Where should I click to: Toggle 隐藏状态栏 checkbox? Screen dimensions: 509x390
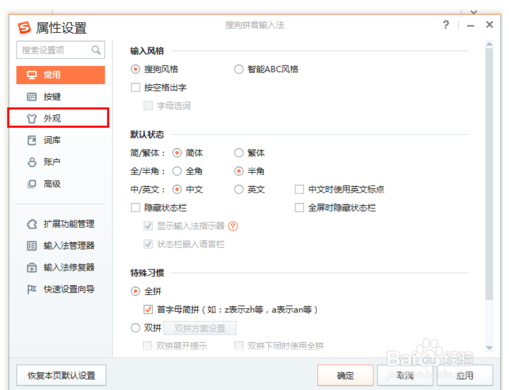point(135,208)
